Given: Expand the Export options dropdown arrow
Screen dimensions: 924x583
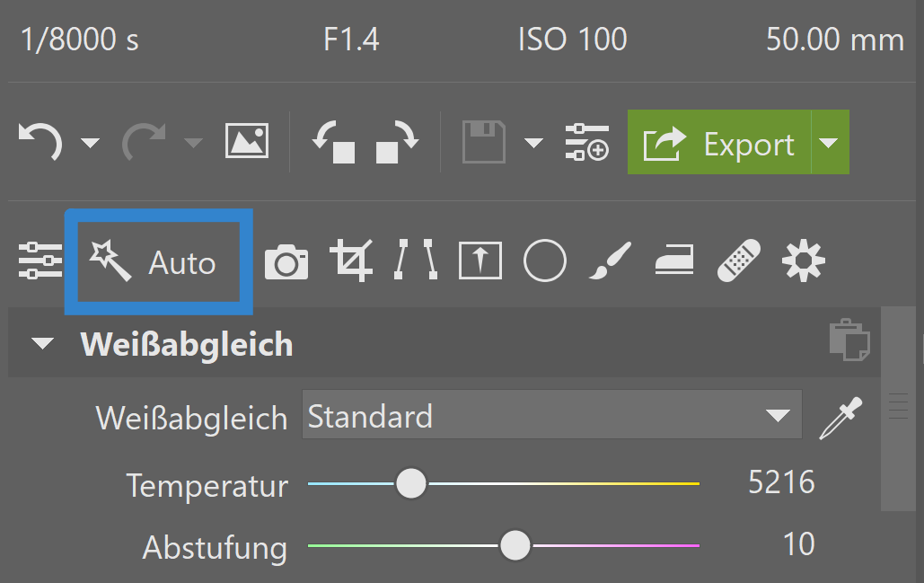Looking at the screenshot, I should [830, 143].
